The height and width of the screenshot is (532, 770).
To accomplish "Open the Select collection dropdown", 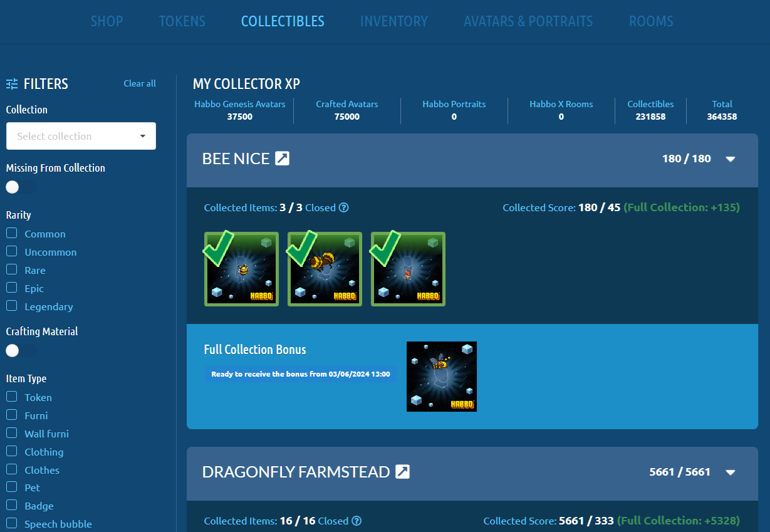I will click(81, 136).
